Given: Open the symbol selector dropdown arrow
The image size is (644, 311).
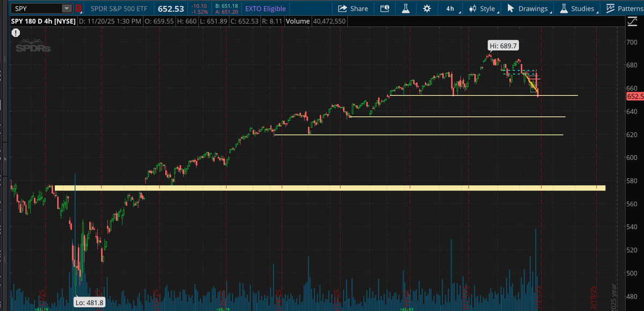Looking at the screenshot, I should point(67,9).
